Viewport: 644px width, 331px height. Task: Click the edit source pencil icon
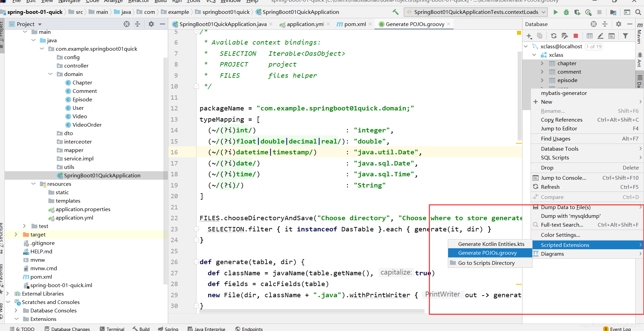coord(600,36)
